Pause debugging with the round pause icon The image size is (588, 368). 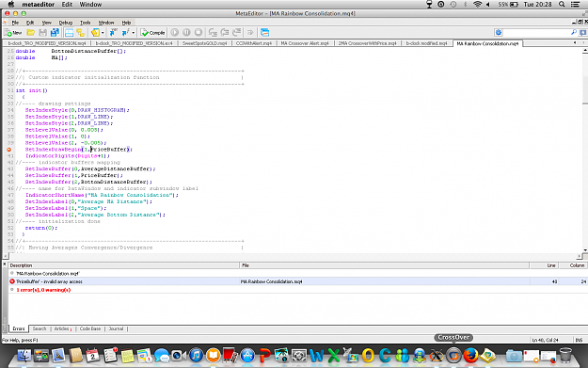186,33
